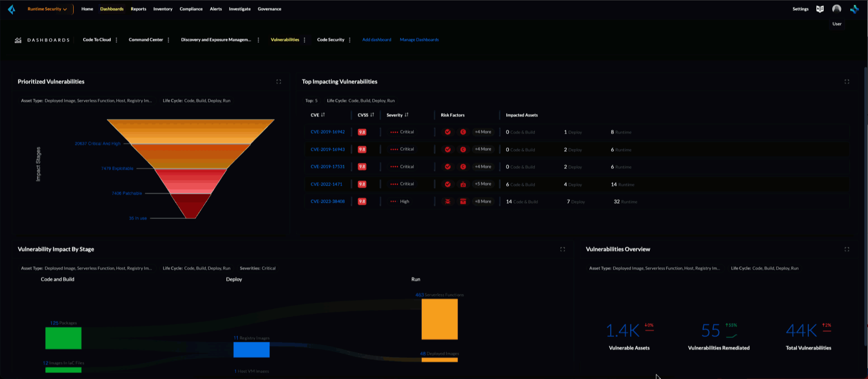Maximize the Vulnerabilities Overview widget

point(847,249)
